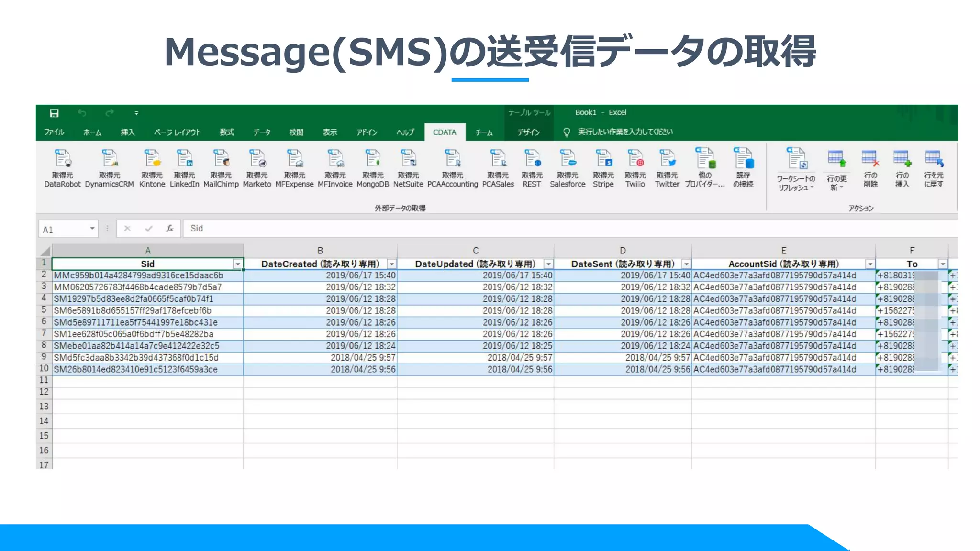This screenshot has width=980, height=551.
Task: Open the Salesforce data source
Action: pos(568,168)
